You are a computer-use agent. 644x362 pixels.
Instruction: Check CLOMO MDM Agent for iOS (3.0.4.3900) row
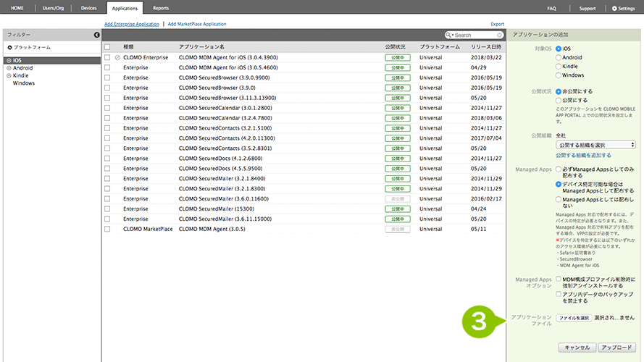pyautogui.click(x=107, y=57)
